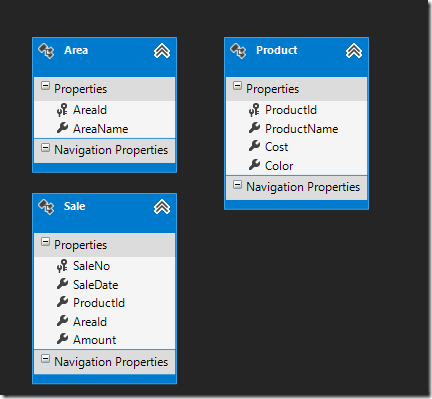Image resolution: width=432 pixels, height=399 pixels.
Task: Collapse the Properties section in Area
Action: coord(45,86)
